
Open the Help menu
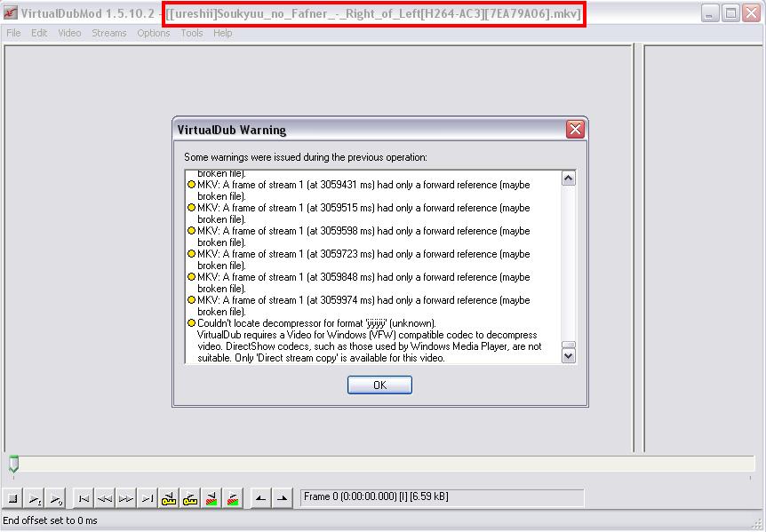(x=222, y=33)
